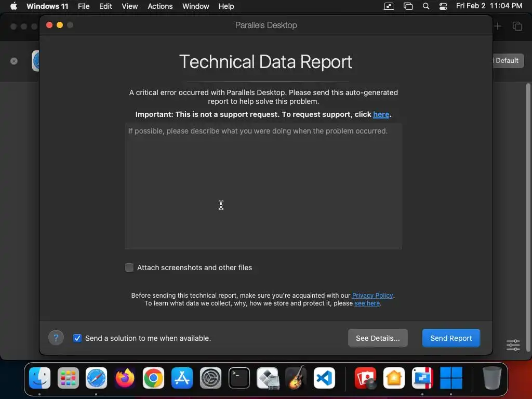The image size is (532, 399).
Task: Minimize the Parallels Desktop report window
Action: pos(60,25)
